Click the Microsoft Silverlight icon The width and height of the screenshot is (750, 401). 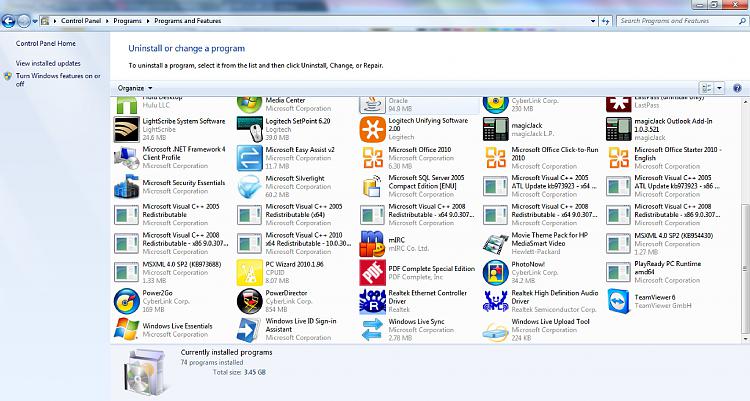249,187
